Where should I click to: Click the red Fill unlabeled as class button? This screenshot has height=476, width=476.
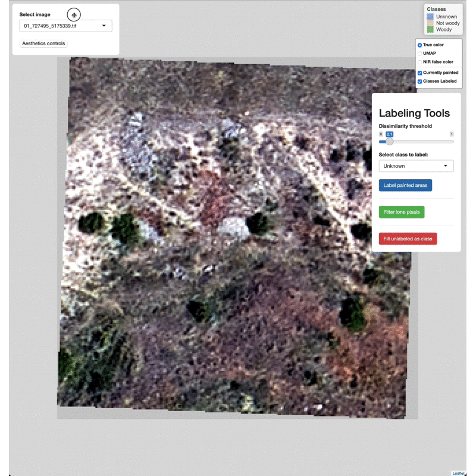(408, 239)
